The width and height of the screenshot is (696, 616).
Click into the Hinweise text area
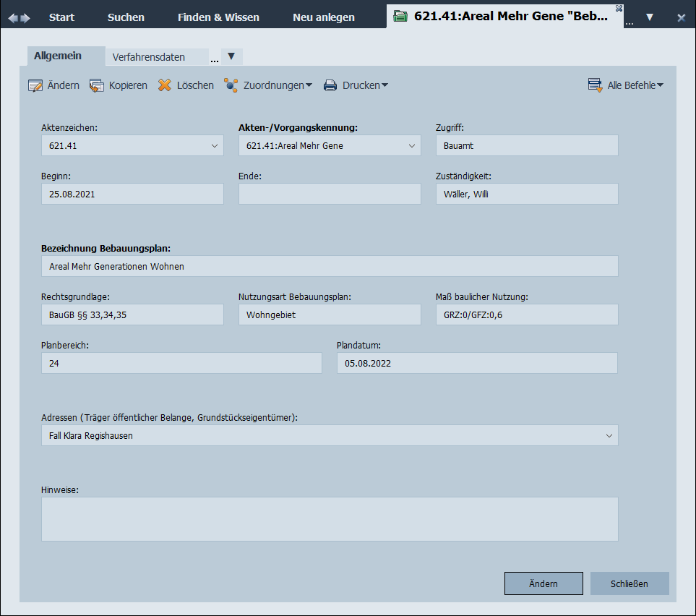point(330,518)
